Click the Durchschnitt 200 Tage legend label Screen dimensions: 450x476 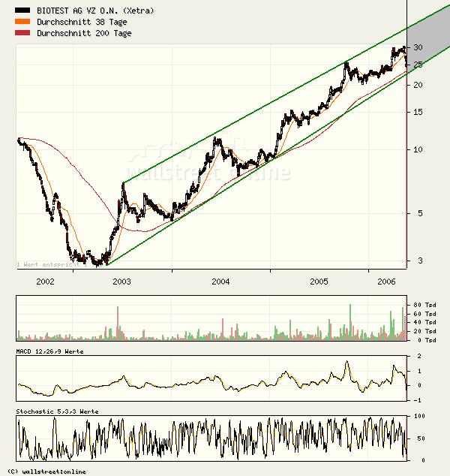(76, 33)
